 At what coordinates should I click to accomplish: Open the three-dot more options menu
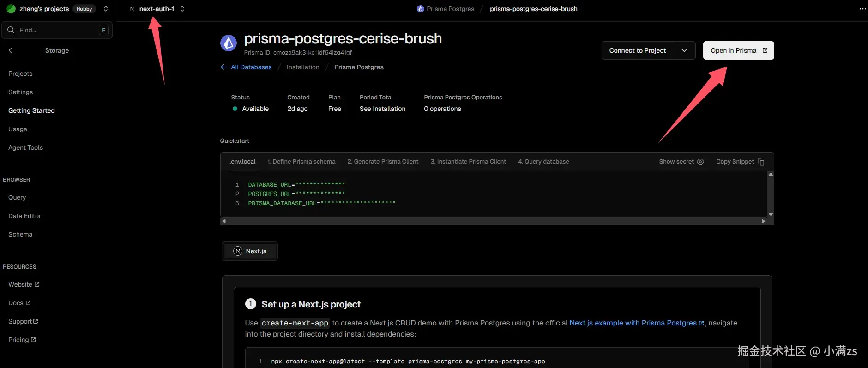pyautogui.click(x=862, y=9)
